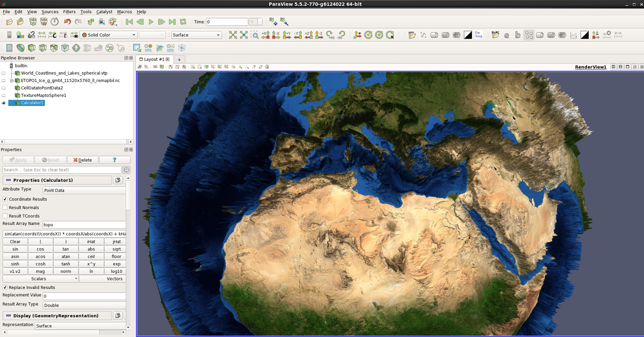The height and width of the screenshot is (337, 644).
Task: Click the iHat button
Action: tap(91, 242)
